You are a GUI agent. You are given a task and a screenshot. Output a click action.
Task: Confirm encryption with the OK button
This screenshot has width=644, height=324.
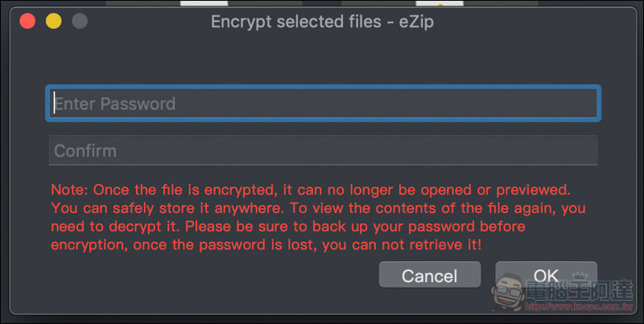[x=547, y=274]
